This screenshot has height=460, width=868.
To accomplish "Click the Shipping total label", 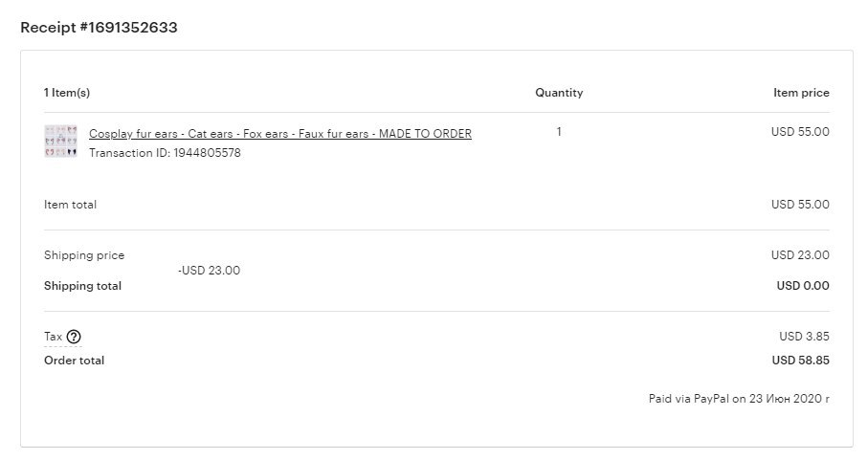I will [x=82, y=286].
